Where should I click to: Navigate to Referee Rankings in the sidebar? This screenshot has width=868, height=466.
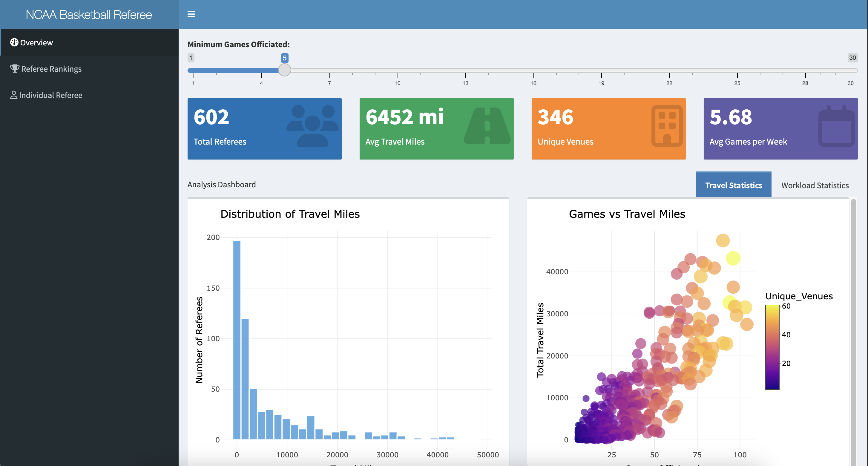click(x=51, y=68)
